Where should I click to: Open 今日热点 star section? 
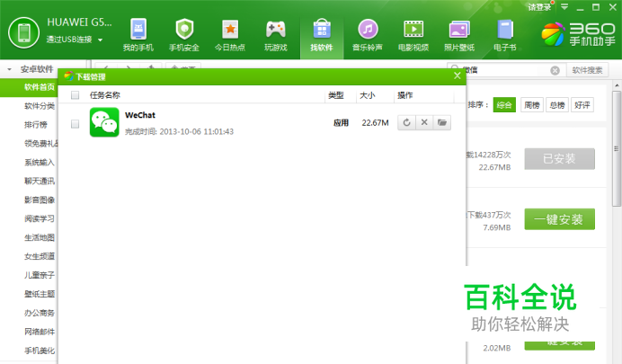[x=230, y=35]
